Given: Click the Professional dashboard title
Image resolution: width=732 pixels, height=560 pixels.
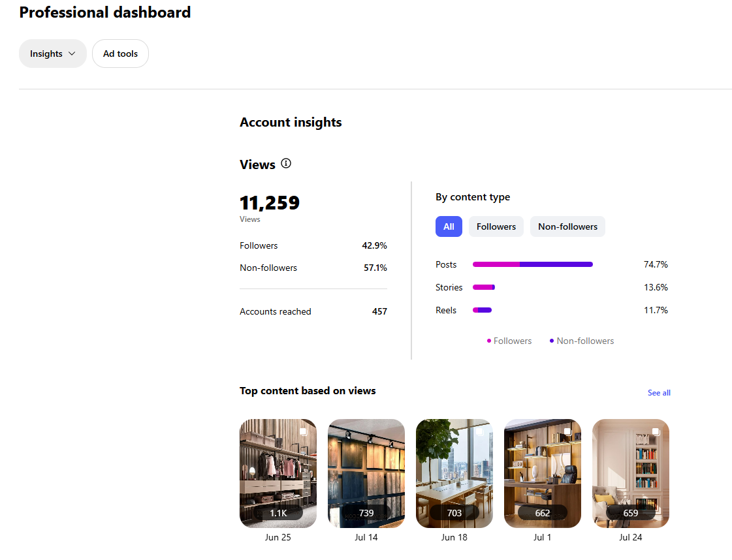Looking at the screenshot, I should pos(105,12).
